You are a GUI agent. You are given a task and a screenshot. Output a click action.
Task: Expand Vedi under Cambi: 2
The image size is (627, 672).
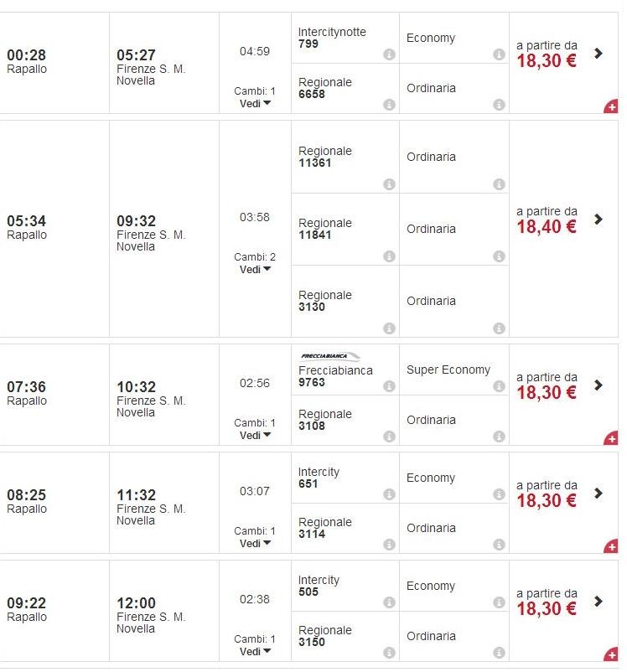255,269
